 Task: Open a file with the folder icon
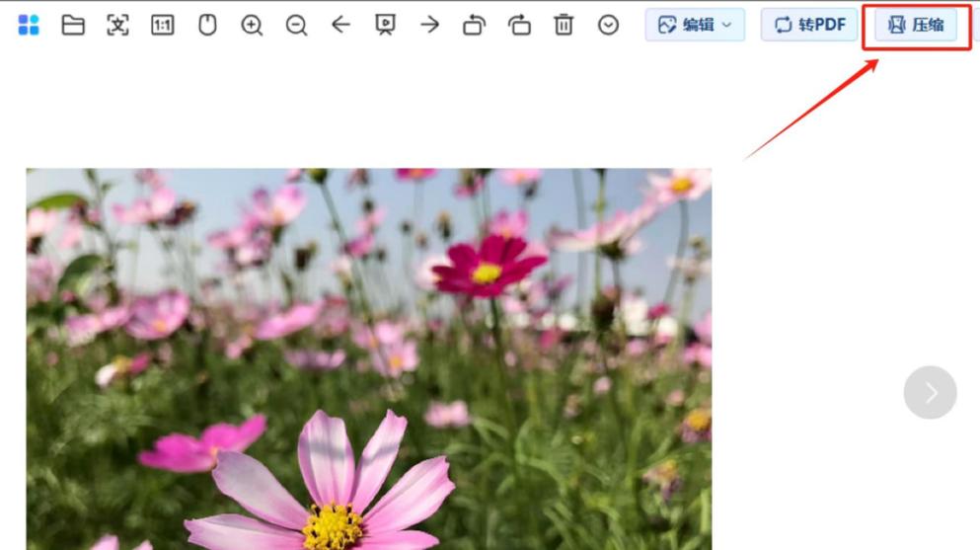(73, 25)
